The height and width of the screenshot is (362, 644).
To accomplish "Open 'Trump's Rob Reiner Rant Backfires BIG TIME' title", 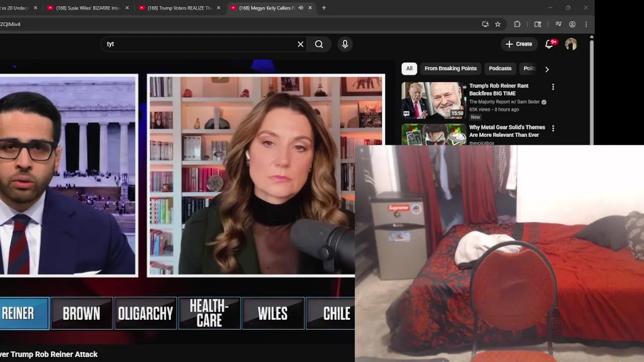I will (499, 89).
